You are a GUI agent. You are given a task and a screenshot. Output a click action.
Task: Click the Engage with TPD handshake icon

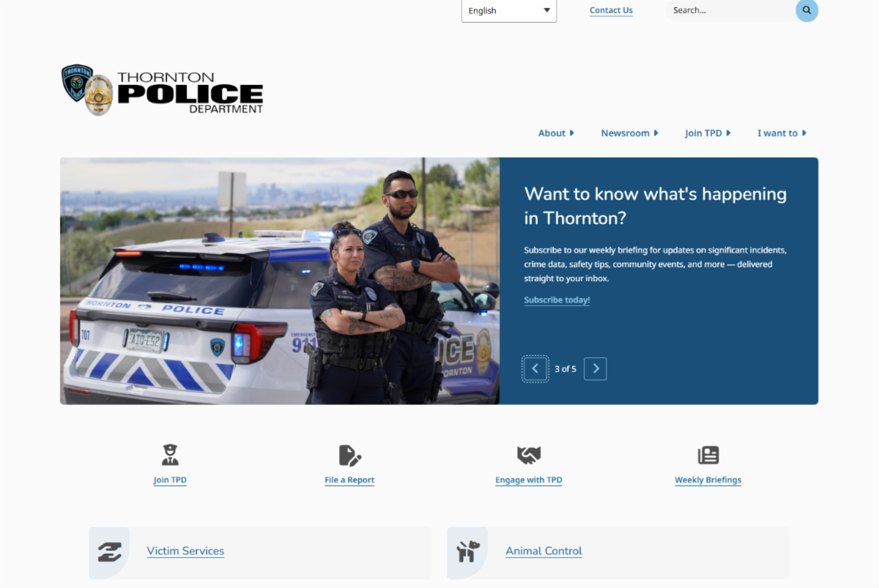pos(529,455)
